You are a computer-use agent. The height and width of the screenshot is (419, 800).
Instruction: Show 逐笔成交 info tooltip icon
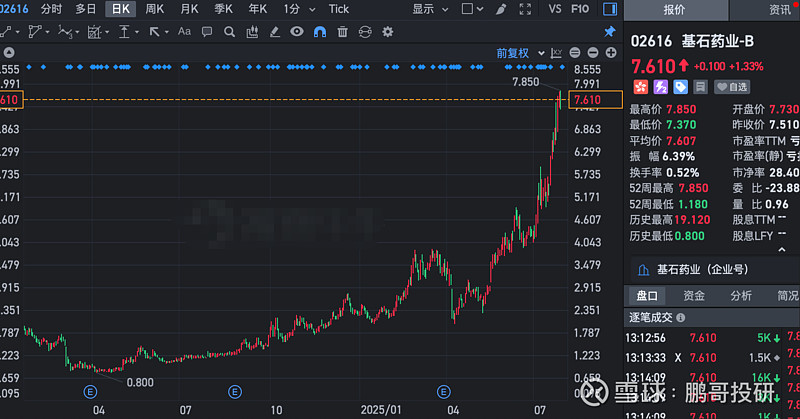click(x=681, y=317)
